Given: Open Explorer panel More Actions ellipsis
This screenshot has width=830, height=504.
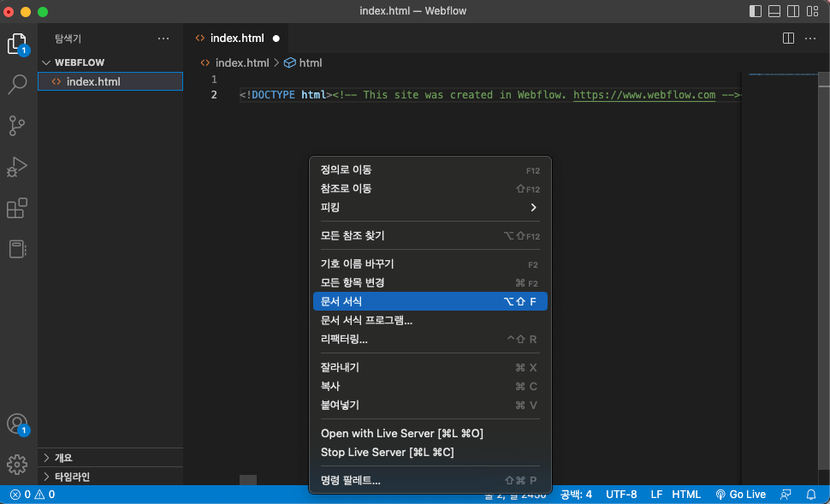Looking at the screenshot, I should tap(163, 39).
